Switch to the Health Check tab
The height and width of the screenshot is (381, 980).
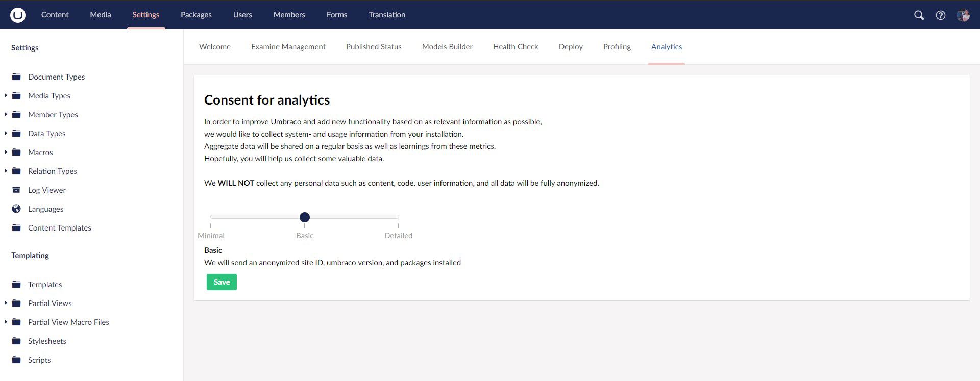click(516, 47)
